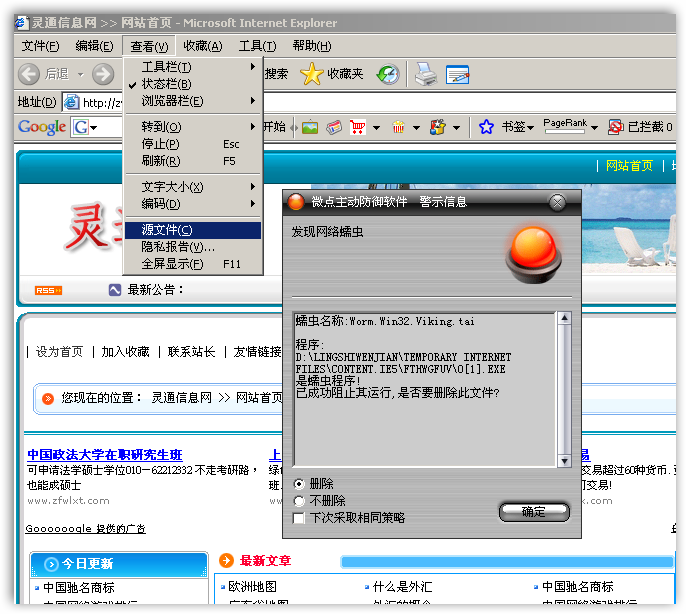Viewport: 687px width, 615px height.
Task: Open 帮助(H) menu
Action: (312, 46)
